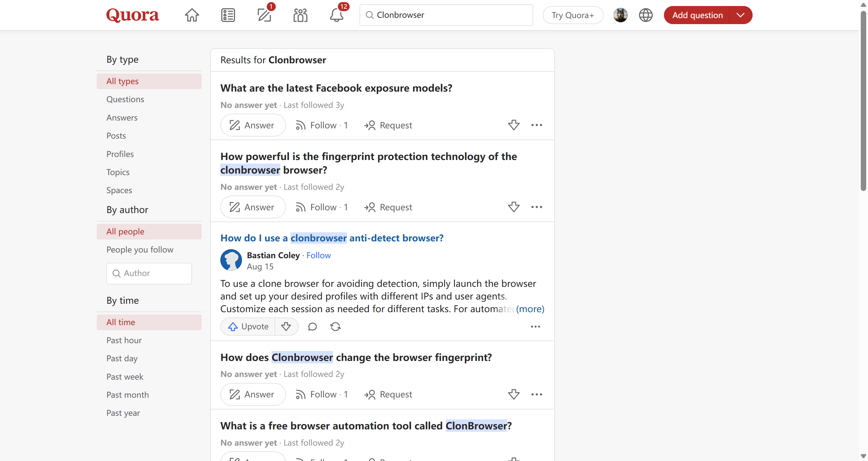The image size is (868, 461).
Task: Click comment icon on Bastian Coley's answer
Action: [x=312, y=327]
